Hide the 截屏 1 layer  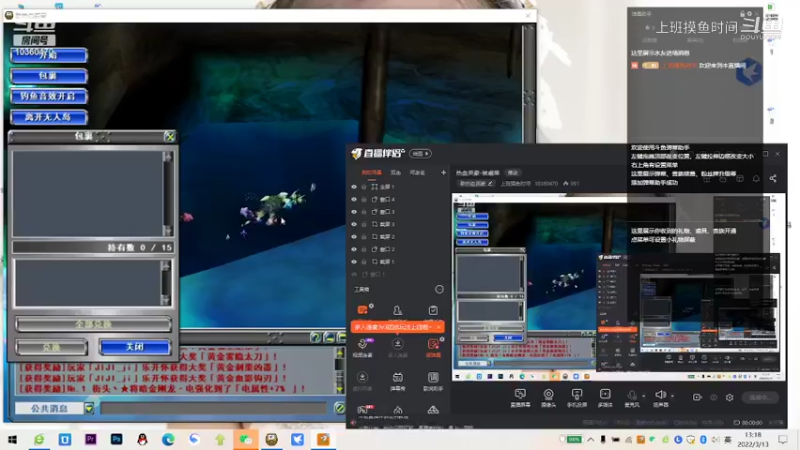tap(354, 262)
